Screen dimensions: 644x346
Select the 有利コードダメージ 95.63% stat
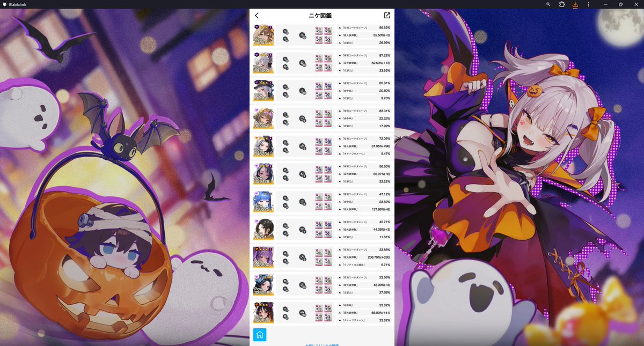(364, 27)
